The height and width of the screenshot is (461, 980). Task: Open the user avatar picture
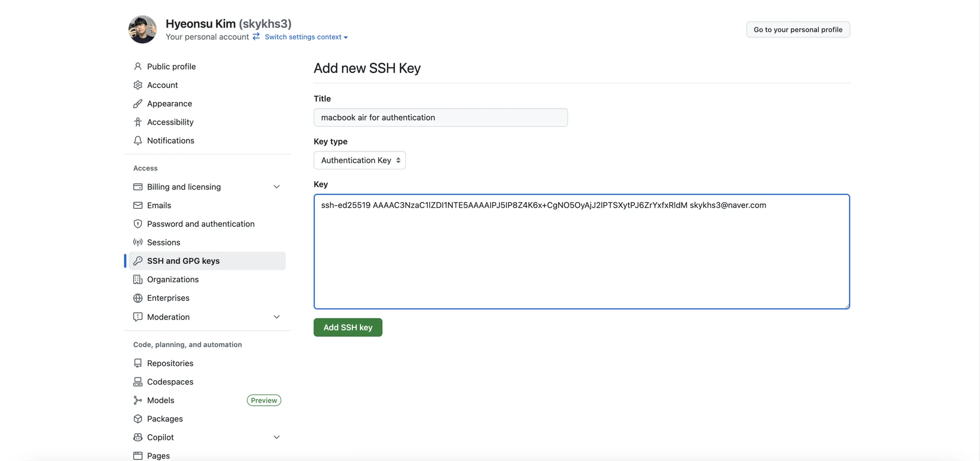click(x=142, y=29)
